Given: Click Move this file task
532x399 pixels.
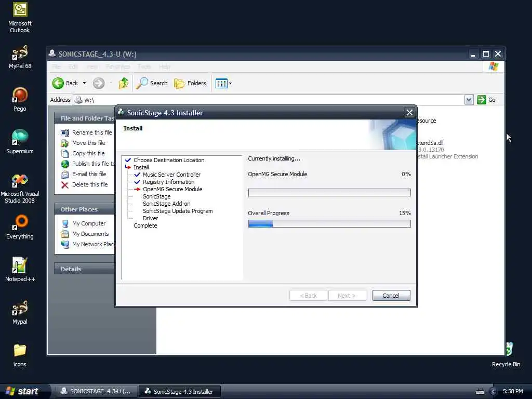Looking at the screenshot, I should click(x=83, y=143).
